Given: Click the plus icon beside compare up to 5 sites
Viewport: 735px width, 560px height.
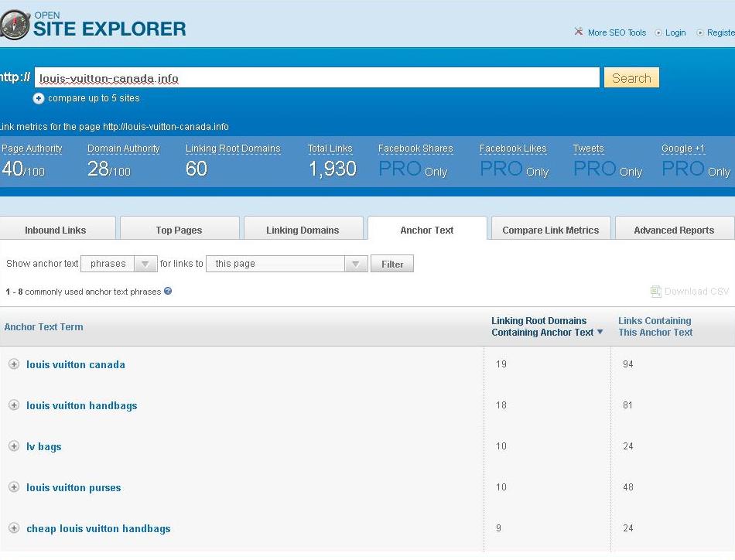Looking at the screenshot, I should tap(39, 98).
